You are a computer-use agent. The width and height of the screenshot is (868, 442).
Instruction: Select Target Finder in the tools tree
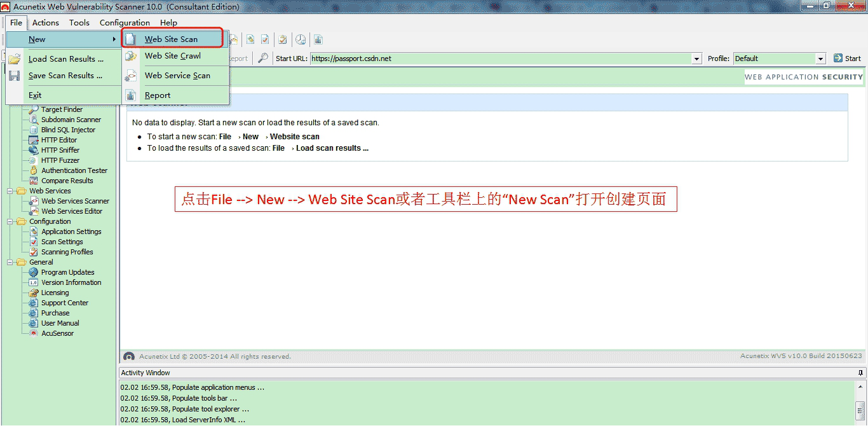click(x=62, y=109)
